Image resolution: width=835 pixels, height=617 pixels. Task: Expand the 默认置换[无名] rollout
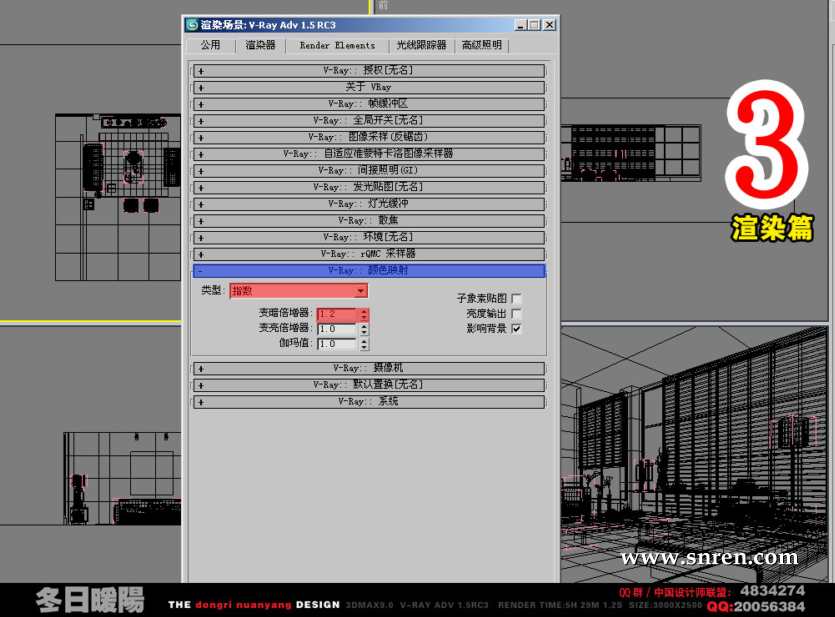coord(369,385)
